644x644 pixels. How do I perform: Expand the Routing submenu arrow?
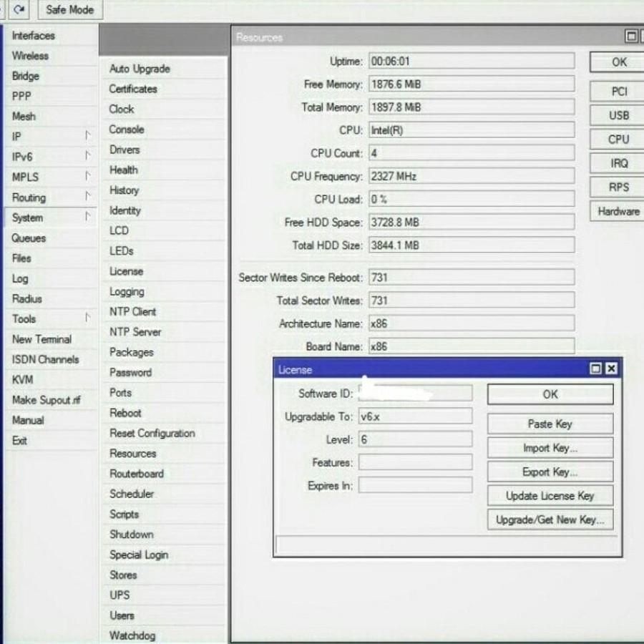[87, 196]
